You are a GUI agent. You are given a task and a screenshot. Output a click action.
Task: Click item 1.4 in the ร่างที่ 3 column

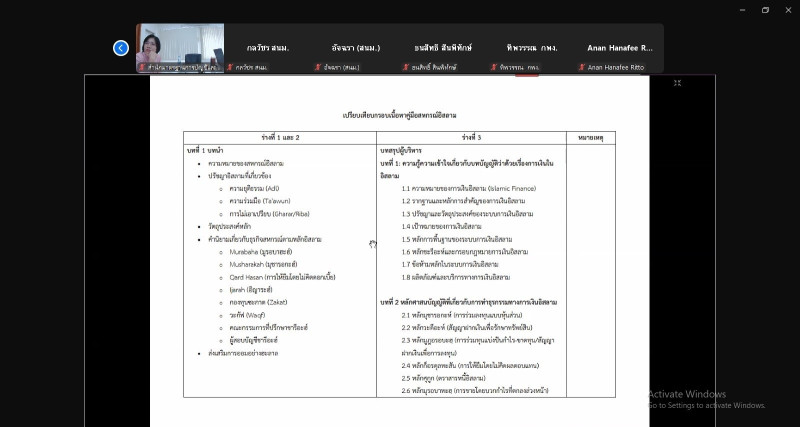click(x=442, y=227)
